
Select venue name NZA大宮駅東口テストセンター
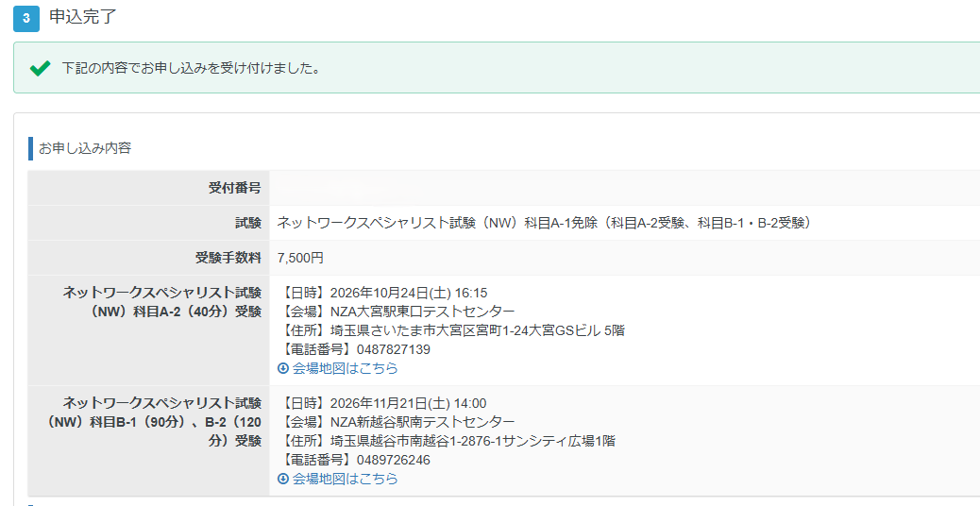coord(423,312)
